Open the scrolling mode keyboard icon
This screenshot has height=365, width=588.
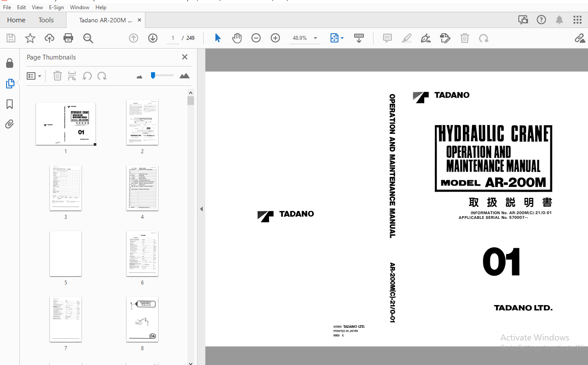point(359,38)
